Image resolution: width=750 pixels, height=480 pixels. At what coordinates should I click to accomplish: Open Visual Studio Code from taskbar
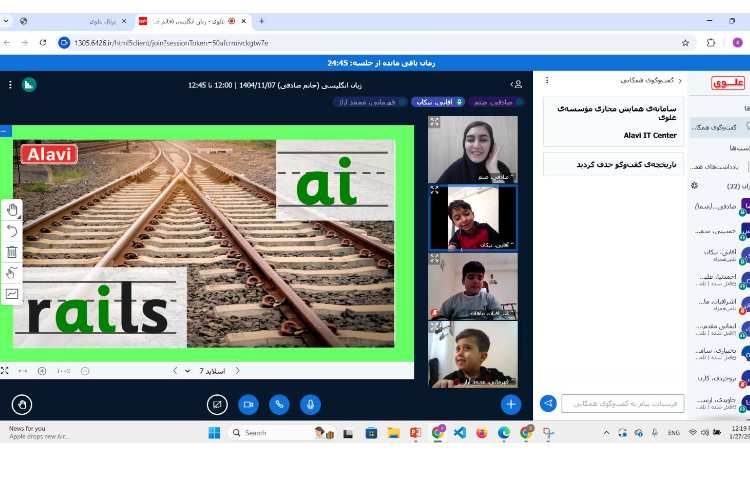(460, 433)
